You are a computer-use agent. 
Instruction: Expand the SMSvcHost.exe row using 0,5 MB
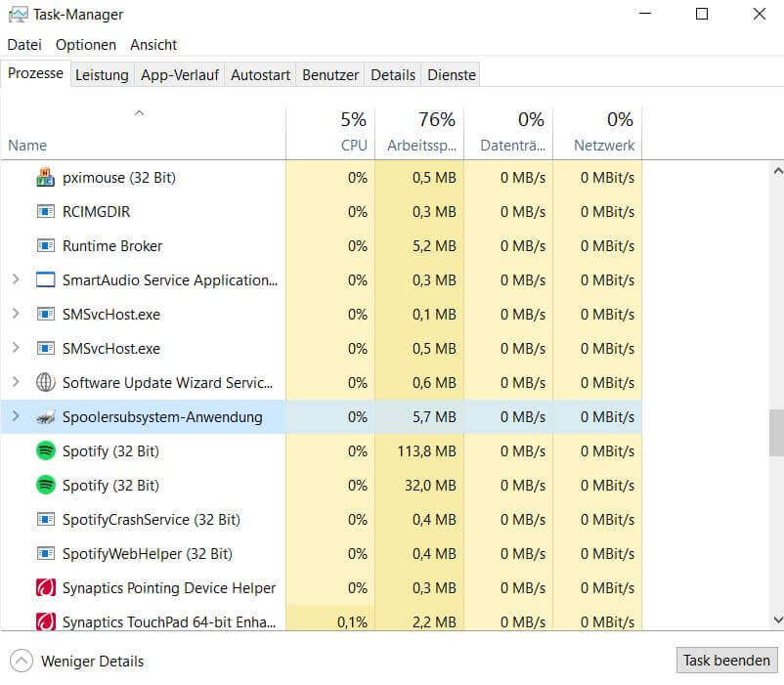(x=16, y=348)
